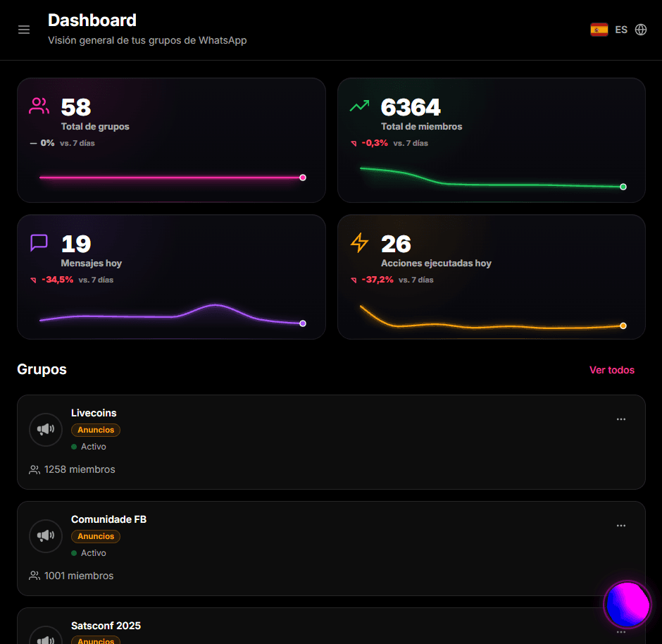Click the 0% change indicator

(x=47, y=143)
